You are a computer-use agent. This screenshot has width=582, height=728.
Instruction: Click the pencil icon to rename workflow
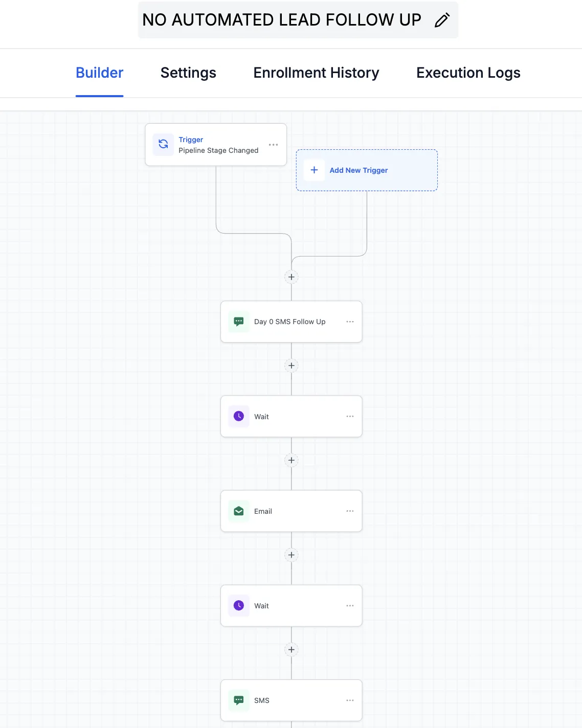tap(442, 20)
